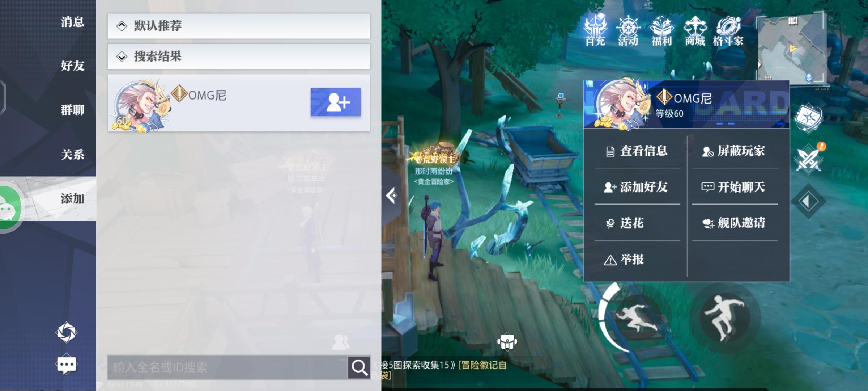The image size is (868, 391).
Task: Switch to the 消息 tab
Action: click(72, 22)
